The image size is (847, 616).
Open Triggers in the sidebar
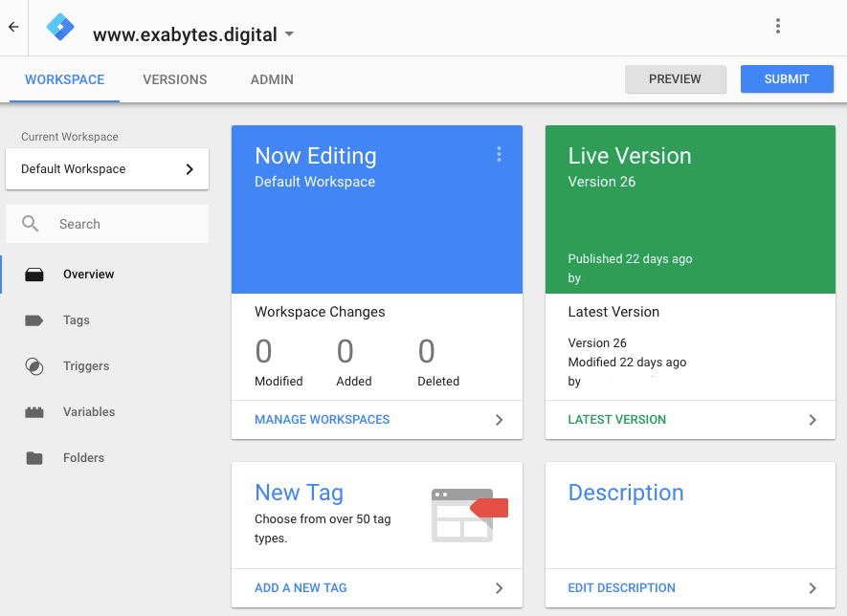pos(86,366)
